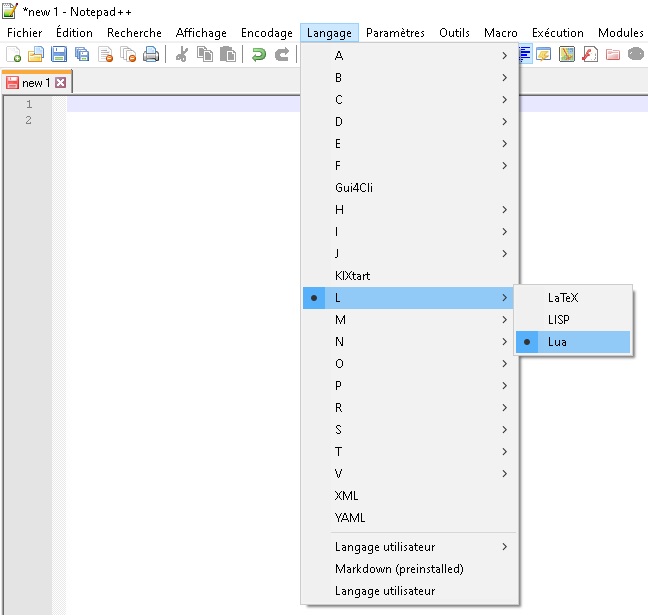648x615 pixels.
Task: Expand the T languages submenu
Action: (410, 451)
